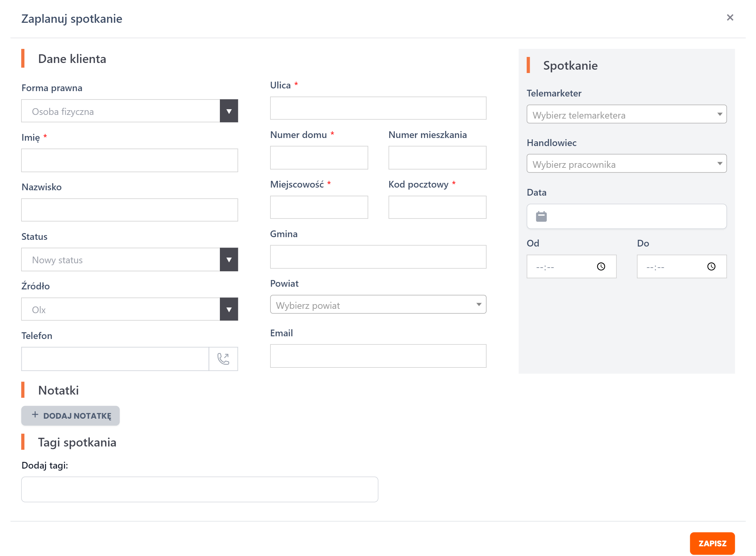Click the Kod pocztowy input field

[437, 207]
